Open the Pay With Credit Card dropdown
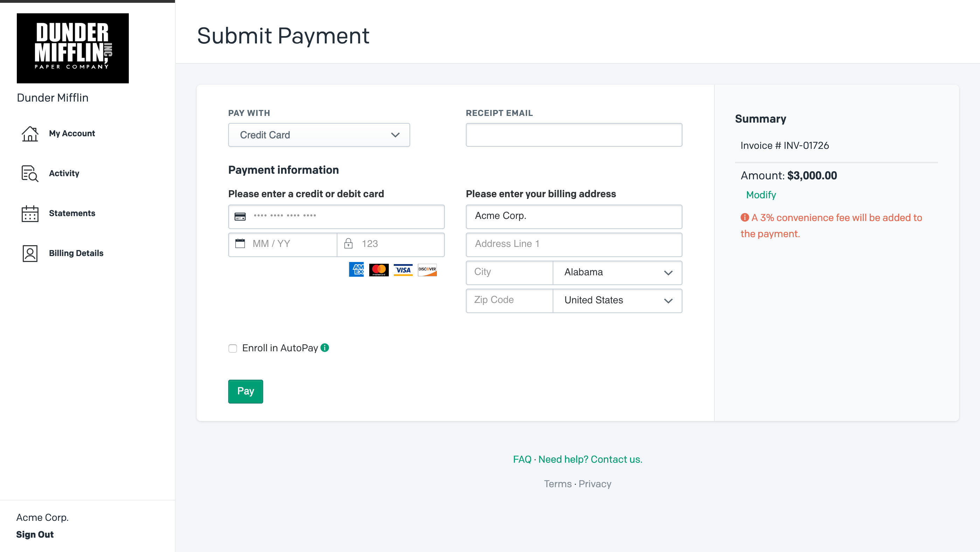The width and height of the screenshot is (980, 552). pyautogui.click(x=319, y=135)
